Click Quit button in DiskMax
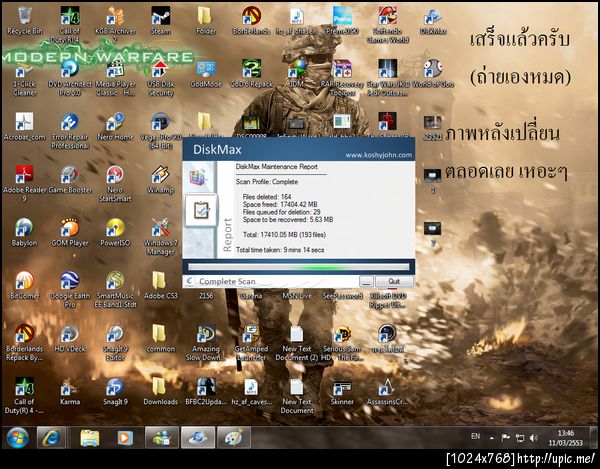600x469 pixels. 394,281
